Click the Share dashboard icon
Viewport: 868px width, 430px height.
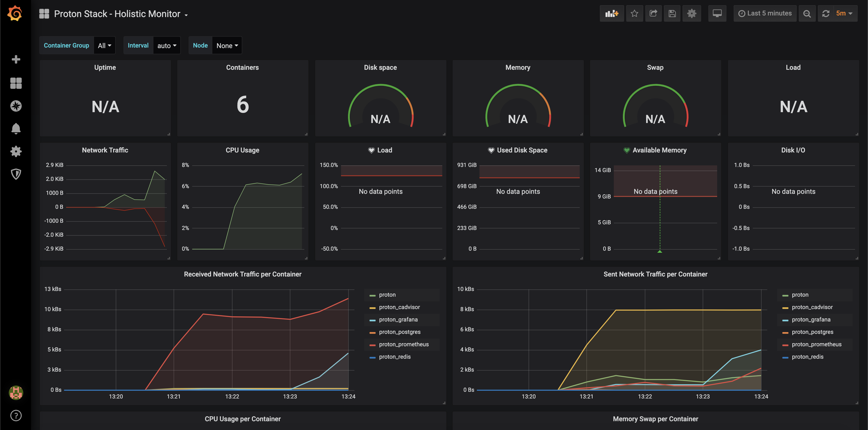point(653,13)
